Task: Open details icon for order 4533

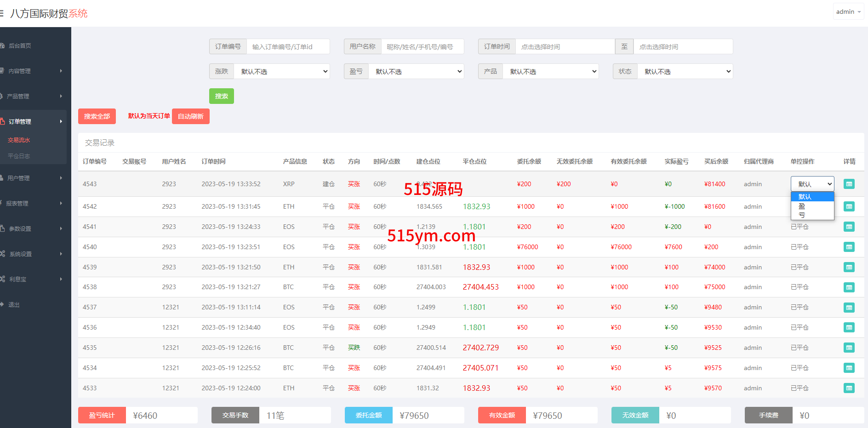Action: (849, 388)
